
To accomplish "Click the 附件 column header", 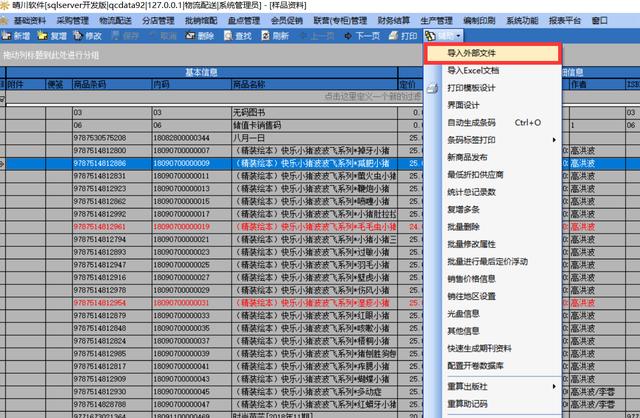I will [25, 84].
